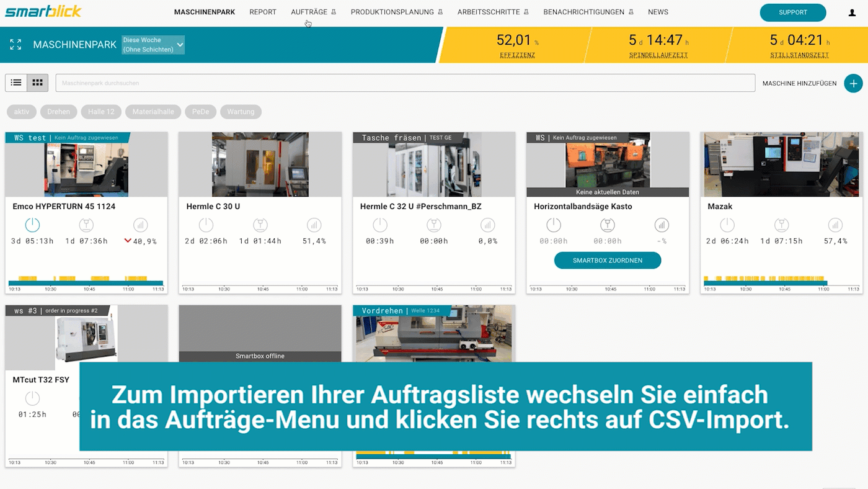Click efficiency chart icon on Hermle C 30 U

click(x=314, y=225)
